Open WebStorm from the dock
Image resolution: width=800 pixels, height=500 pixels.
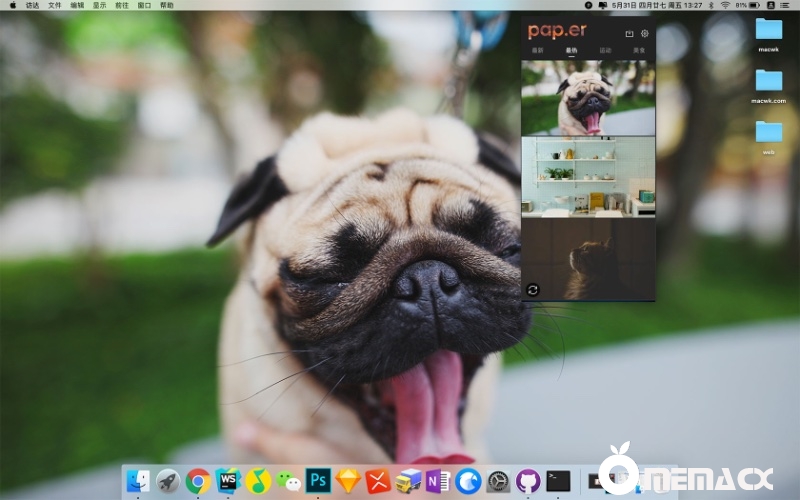click(228, 481)
